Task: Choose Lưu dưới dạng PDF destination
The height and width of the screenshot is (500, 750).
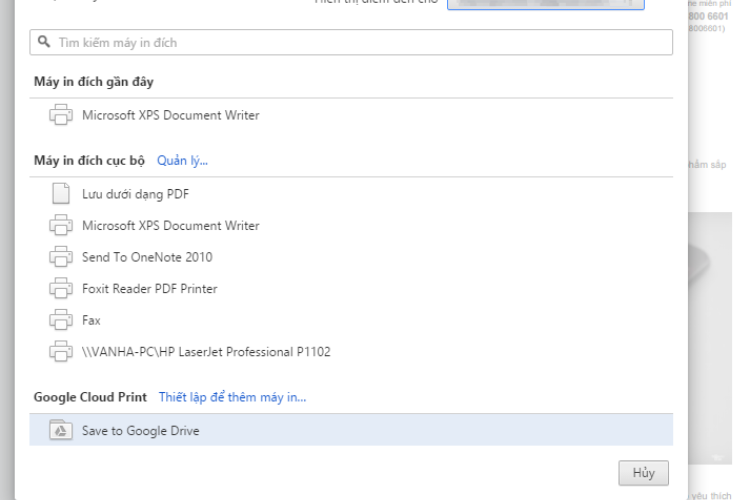Action: (x=351, y=194)
